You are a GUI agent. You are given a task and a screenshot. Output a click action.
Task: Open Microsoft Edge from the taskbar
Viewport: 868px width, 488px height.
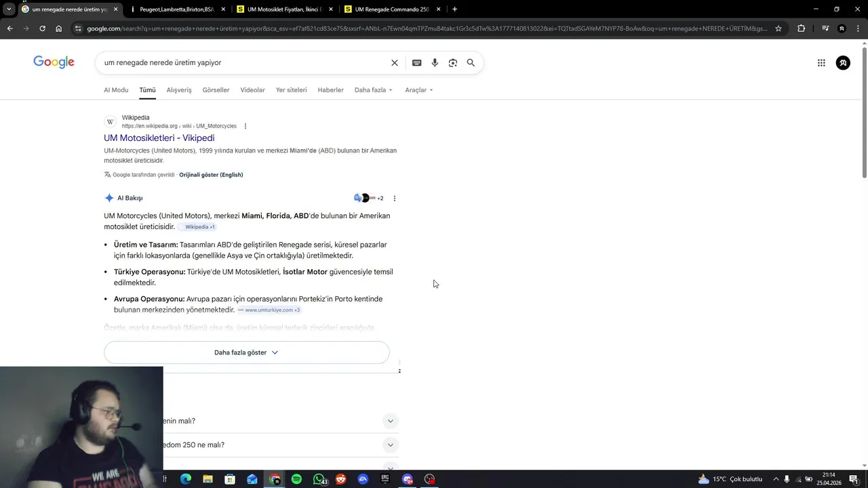tap(186, 479)
